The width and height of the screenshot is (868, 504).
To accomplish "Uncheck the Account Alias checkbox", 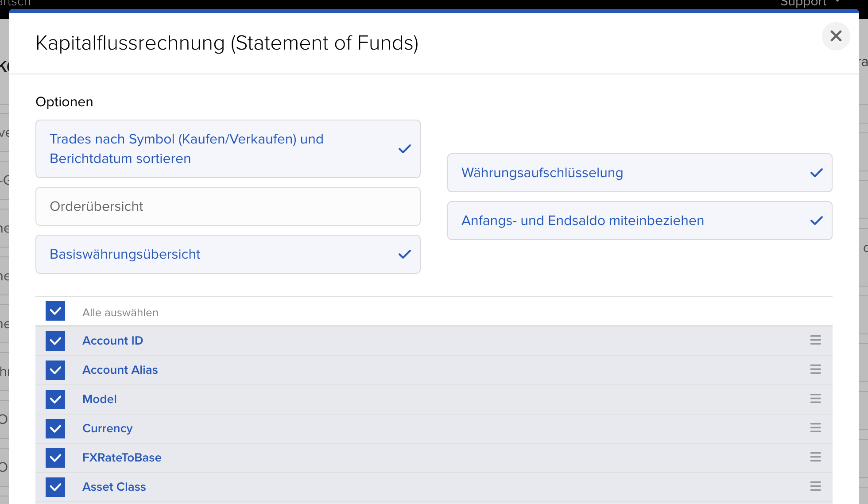I will pos(55,370).
